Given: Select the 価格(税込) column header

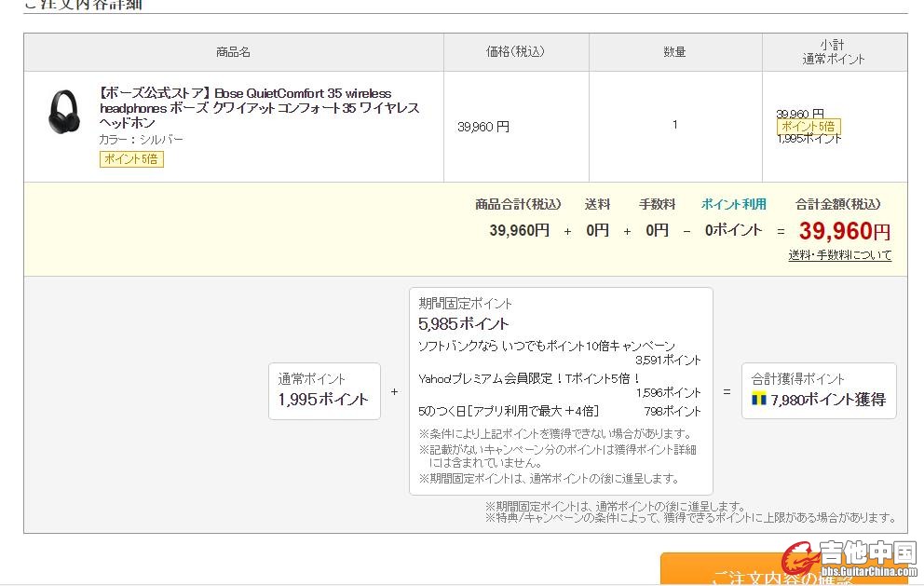Looking at the screenshot, I should (x=515, y=52).
